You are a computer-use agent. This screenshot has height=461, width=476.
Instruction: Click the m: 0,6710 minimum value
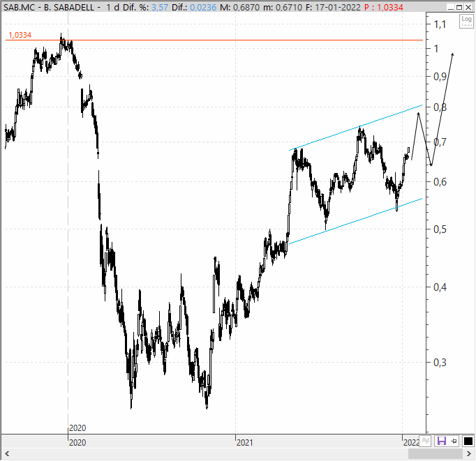283,7
